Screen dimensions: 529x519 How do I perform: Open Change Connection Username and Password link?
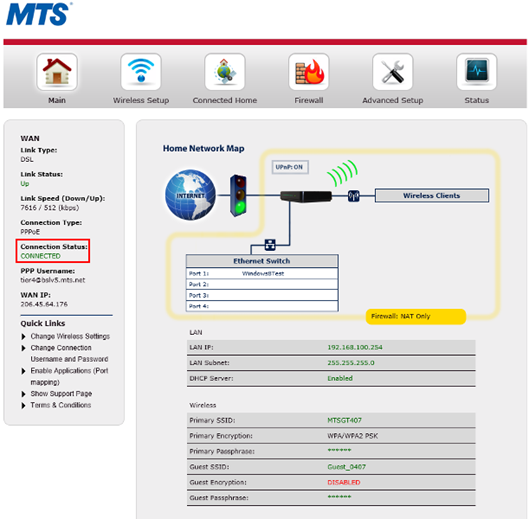tap(69, 353)
